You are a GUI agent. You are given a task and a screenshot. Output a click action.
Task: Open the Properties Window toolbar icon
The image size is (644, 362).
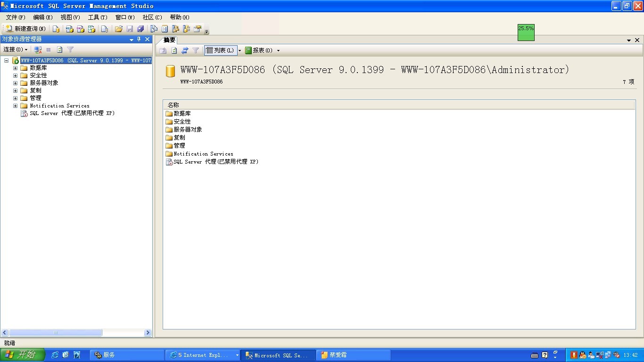point(197,29)
